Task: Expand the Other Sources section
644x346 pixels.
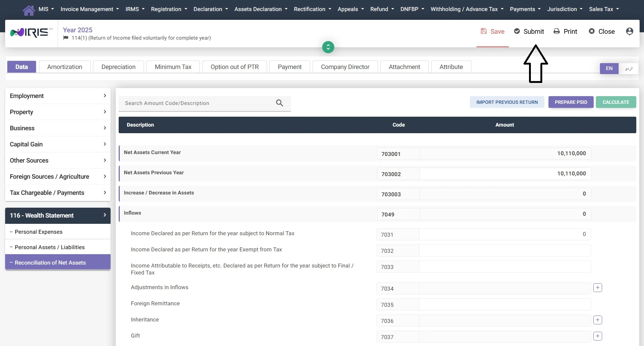Action: [x=58, y=160]
